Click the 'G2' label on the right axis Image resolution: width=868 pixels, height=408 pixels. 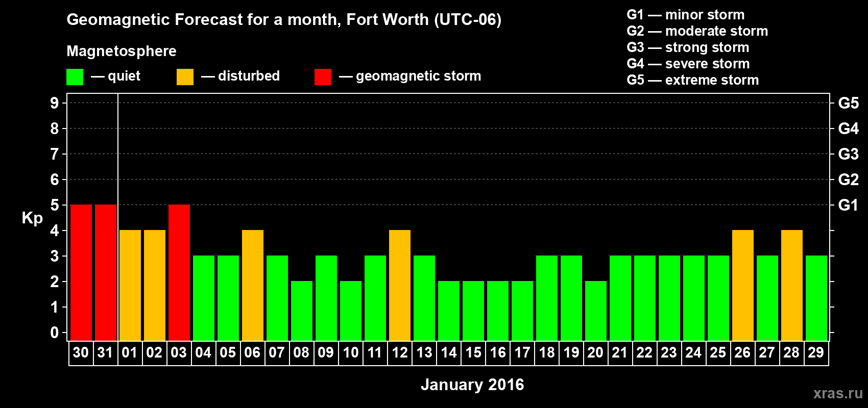849,180
